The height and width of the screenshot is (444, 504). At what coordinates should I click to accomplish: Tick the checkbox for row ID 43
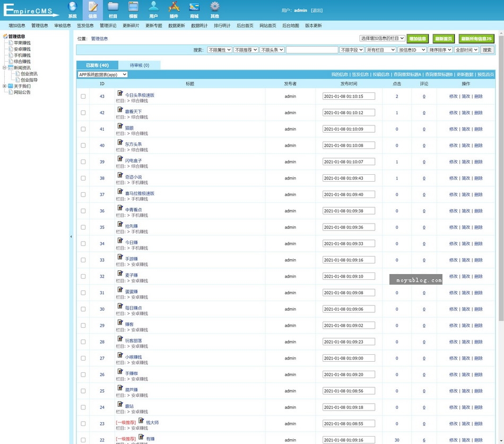(83, 97)
